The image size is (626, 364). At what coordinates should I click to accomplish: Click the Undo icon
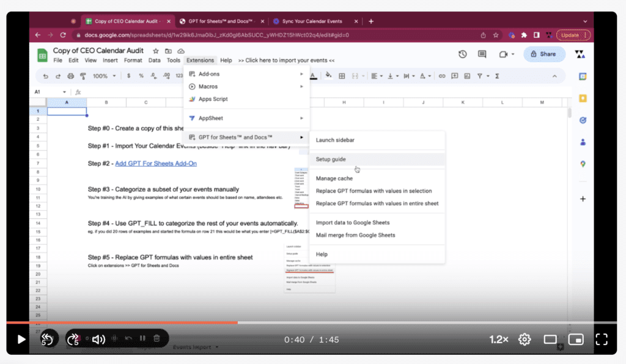click(x=45, y=76)
